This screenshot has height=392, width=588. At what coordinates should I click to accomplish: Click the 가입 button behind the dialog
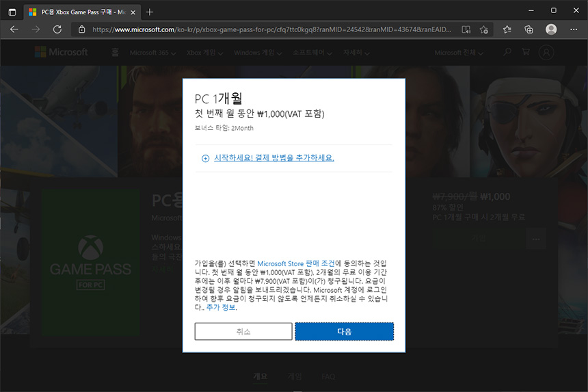479,239
